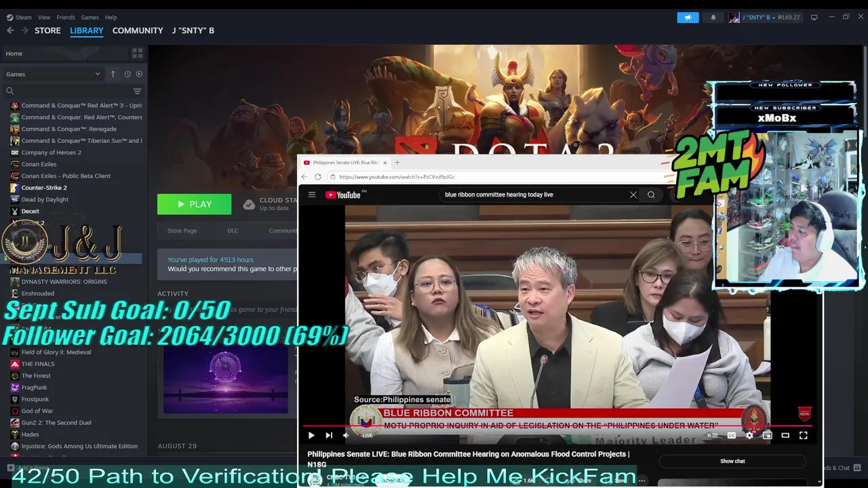Select Field of Glory II: Medieval

[x=56, y=352]
